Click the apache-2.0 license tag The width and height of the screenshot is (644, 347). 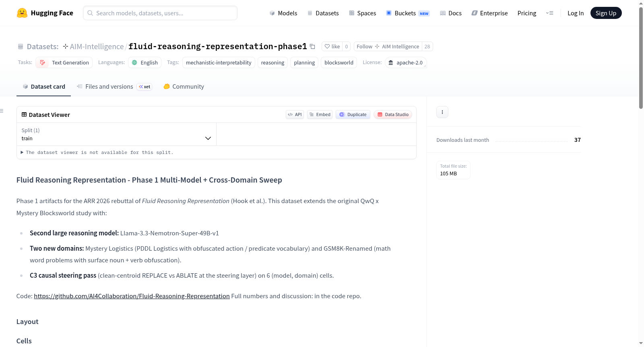(406, 62)
